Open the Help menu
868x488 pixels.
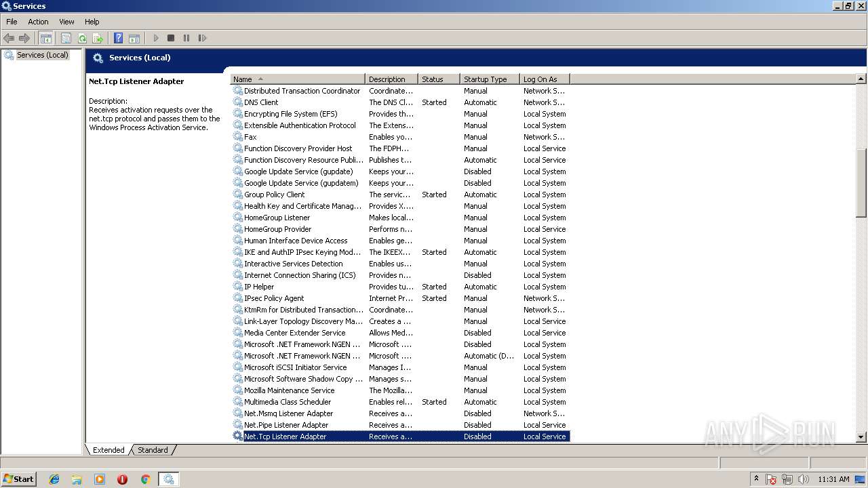(x=92, y=22)
